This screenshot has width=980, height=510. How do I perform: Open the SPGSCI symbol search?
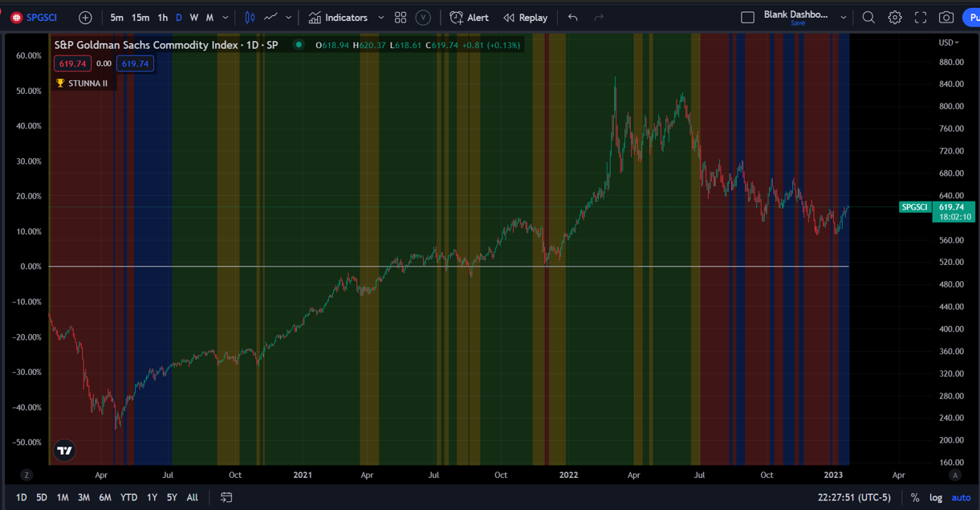pyautogui.click(x=34, y=18)
